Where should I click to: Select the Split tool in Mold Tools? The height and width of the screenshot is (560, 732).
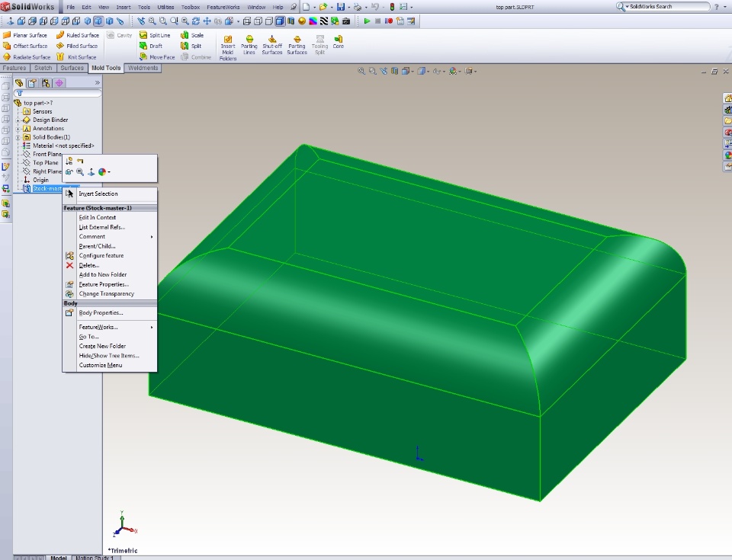coord(191,46)
